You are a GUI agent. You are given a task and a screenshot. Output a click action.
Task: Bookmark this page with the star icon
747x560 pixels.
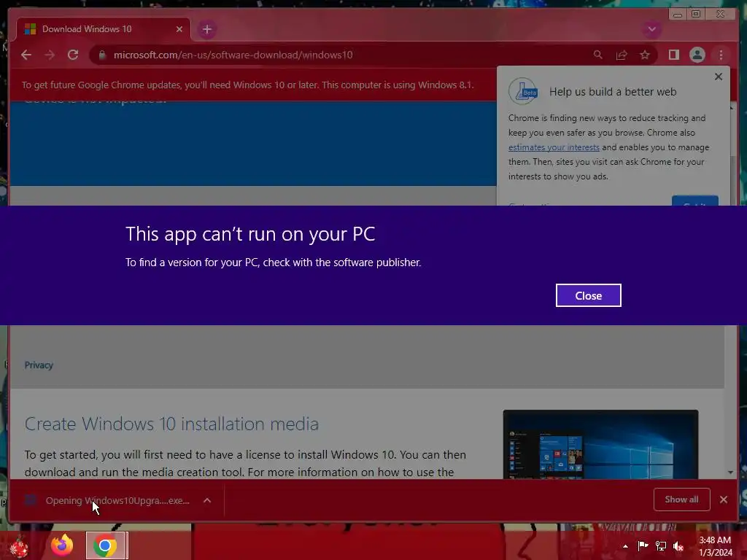[645, 55]
